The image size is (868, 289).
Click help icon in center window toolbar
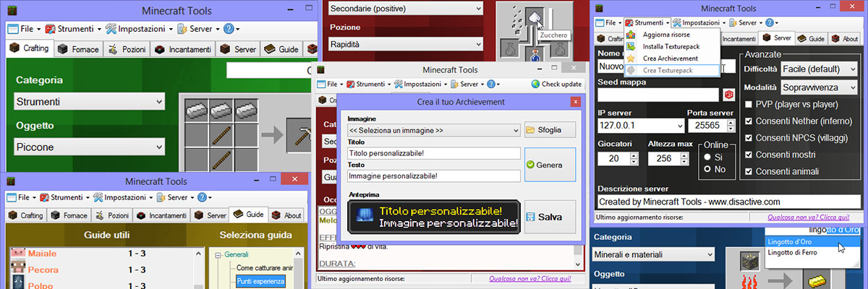[x=493, y=84]
